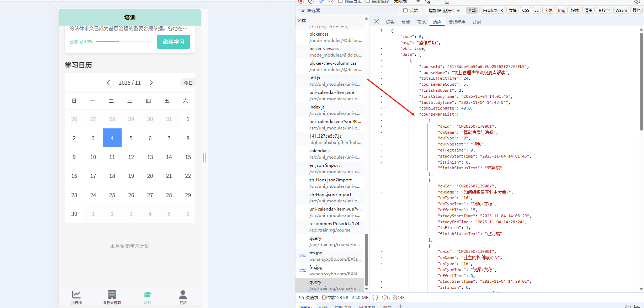The height and width of the screenshot is (308, 644).
Task: Close the request details panel
Action: point(377,22)
